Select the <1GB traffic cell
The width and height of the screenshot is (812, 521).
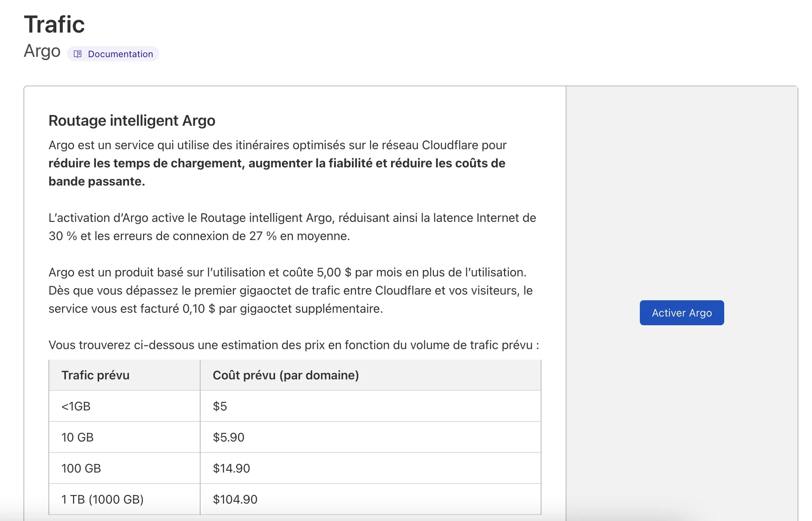click(76, 406)
